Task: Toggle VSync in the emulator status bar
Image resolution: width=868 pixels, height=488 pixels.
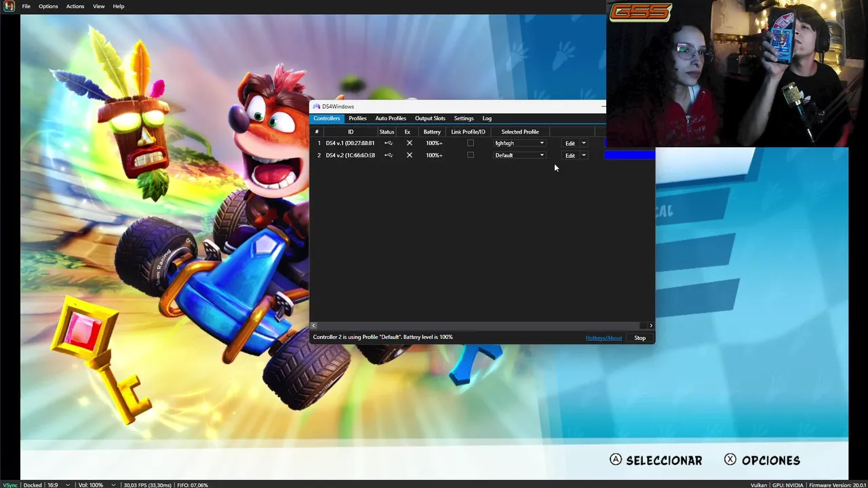Action: click(9, 485)
